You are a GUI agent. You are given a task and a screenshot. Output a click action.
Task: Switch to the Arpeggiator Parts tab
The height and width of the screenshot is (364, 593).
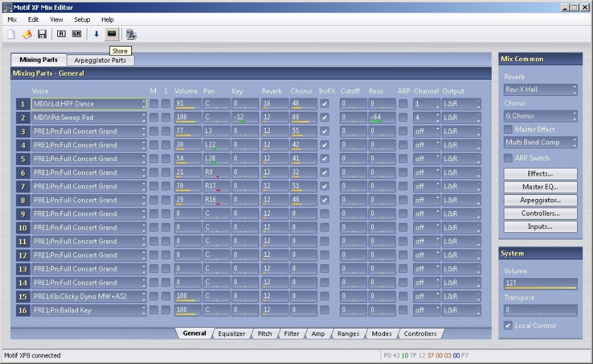point(100,60)
